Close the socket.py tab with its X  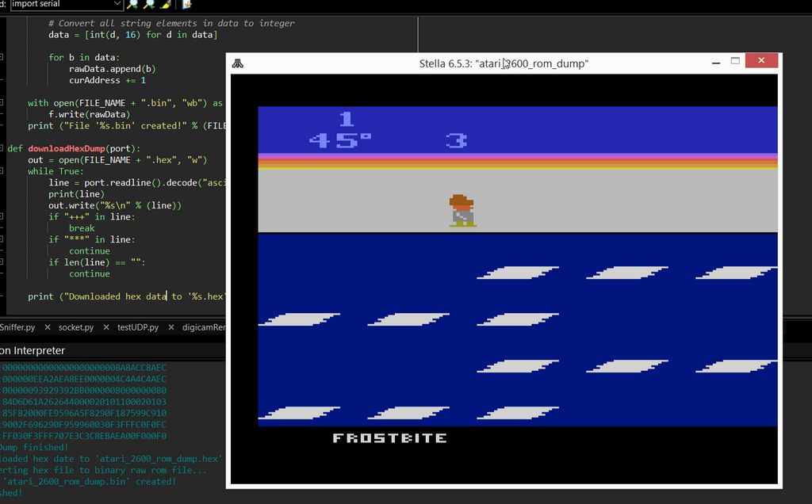106,327
